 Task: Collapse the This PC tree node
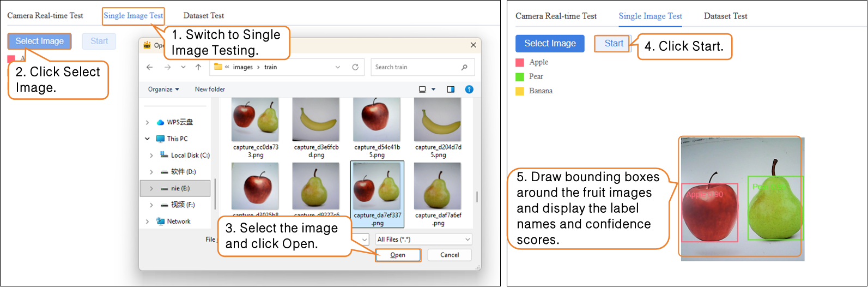click(x=148, y=139)
